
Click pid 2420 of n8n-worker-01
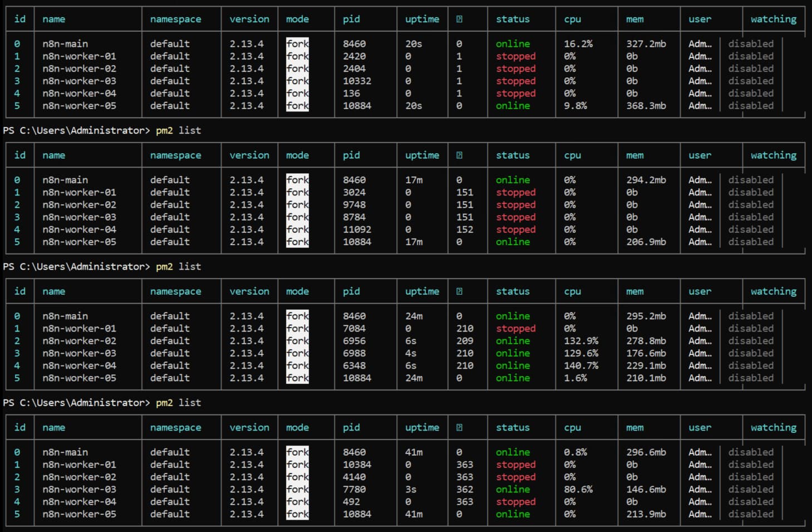[x=354, y=56]
